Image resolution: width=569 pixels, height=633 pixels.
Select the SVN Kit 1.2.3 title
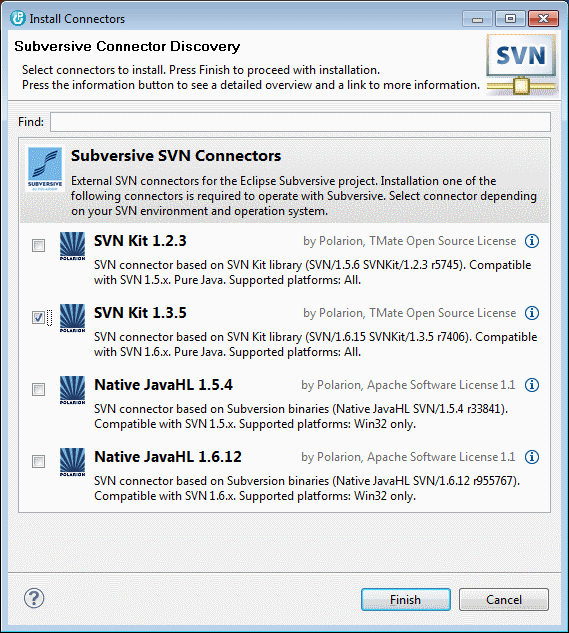pos(140,241)
